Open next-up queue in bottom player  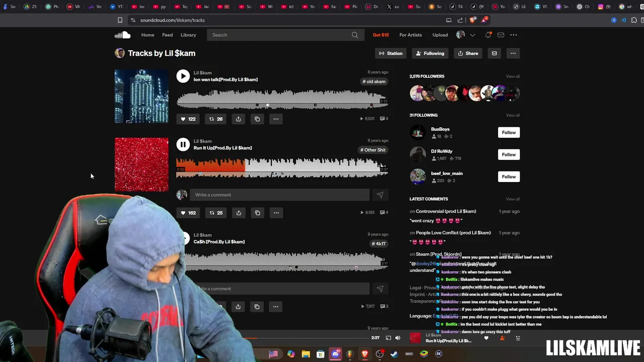click(518, 338)
